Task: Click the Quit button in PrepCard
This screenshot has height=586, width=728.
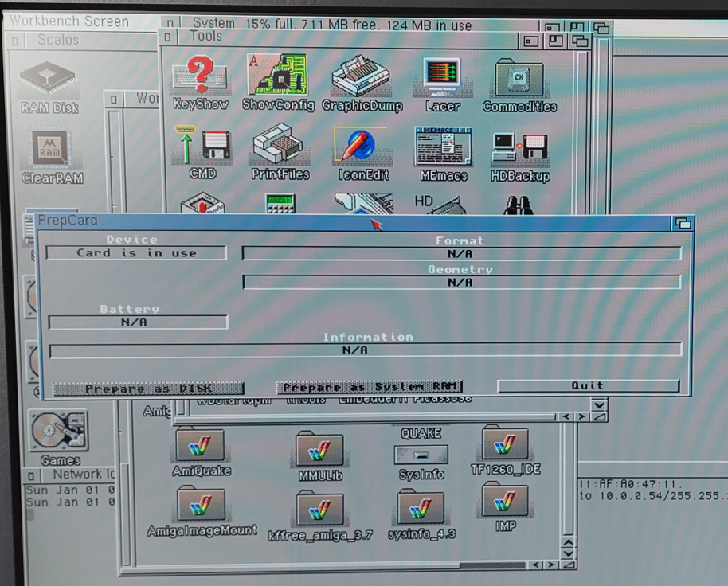Action: [588, 385]
